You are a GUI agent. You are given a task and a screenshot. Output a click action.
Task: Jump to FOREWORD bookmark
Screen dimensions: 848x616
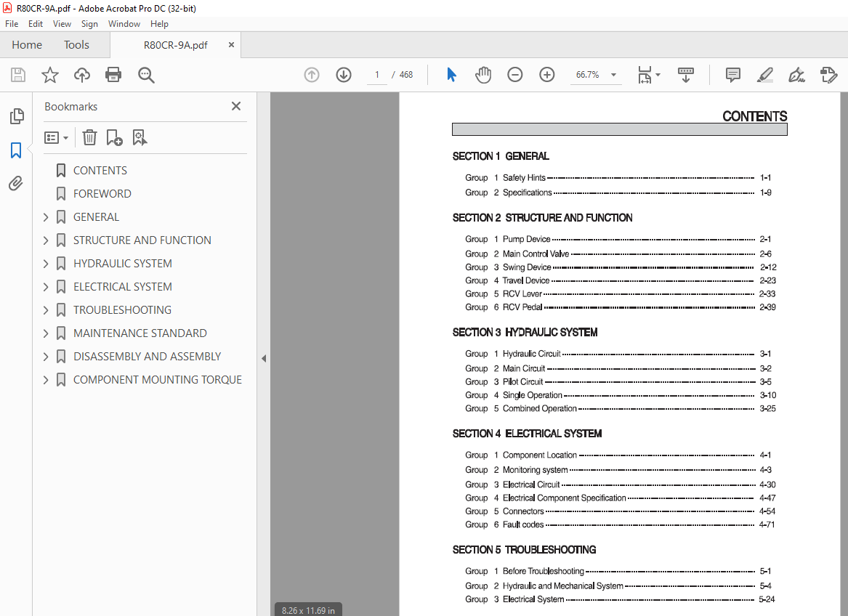pyautogui.click(x=102, y=194)
